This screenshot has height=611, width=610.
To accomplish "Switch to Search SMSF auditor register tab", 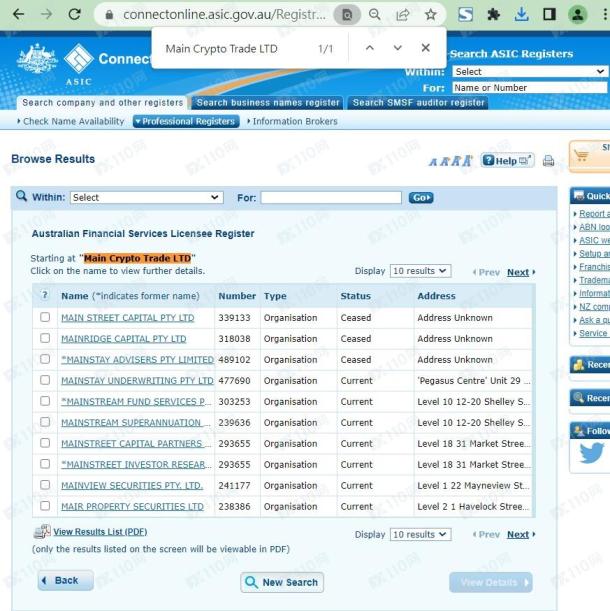I will click(x=419, y=102).
